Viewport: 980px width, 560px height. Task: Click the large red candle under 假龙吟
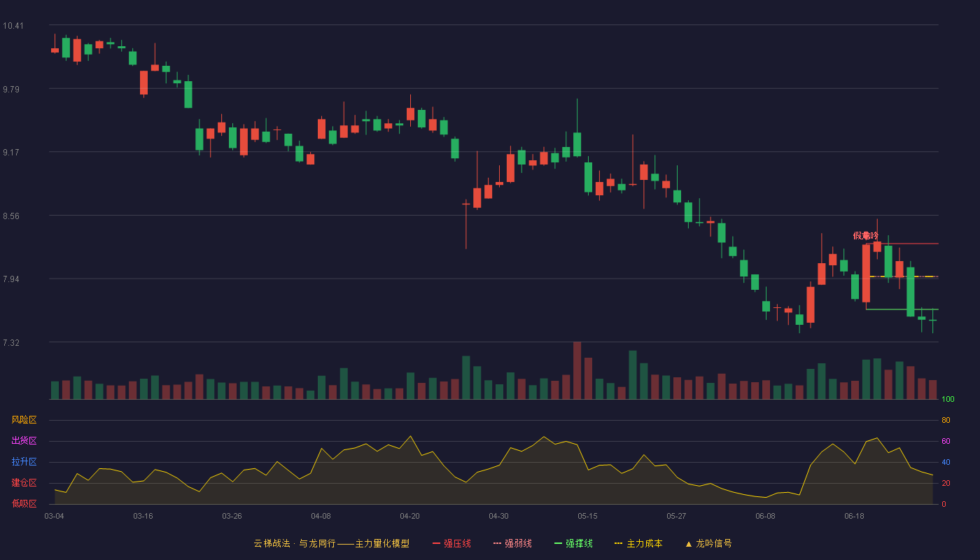(866, 273)
